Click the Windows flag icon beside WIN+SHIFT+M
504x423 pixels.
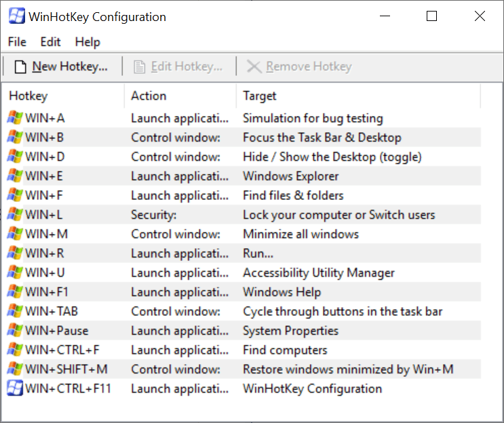click(x=15, y=369)
